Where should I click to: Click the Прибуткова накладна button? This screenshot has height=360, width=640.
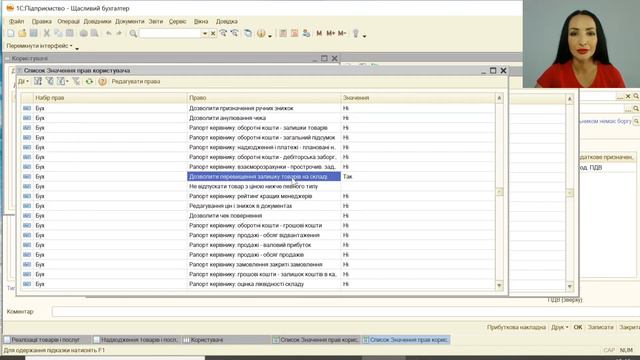pyautogui.click(x=516, y=327)
